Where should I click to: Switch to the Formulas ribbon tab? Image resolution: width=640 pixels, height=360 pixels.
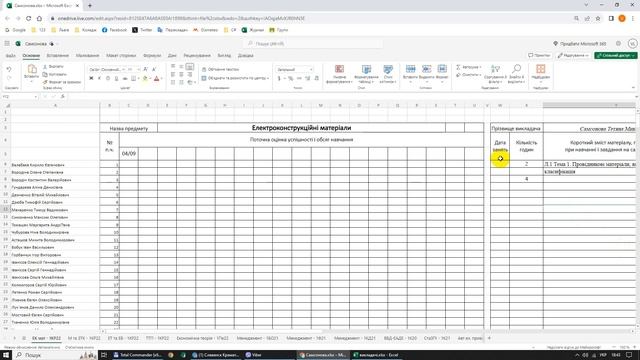[x=152, y=56]
